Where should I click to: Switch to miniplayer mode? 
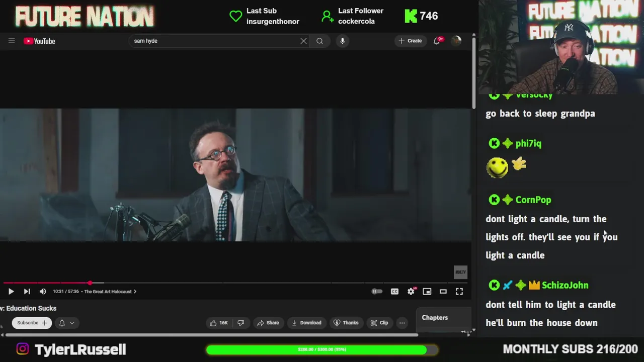(427, 292)
